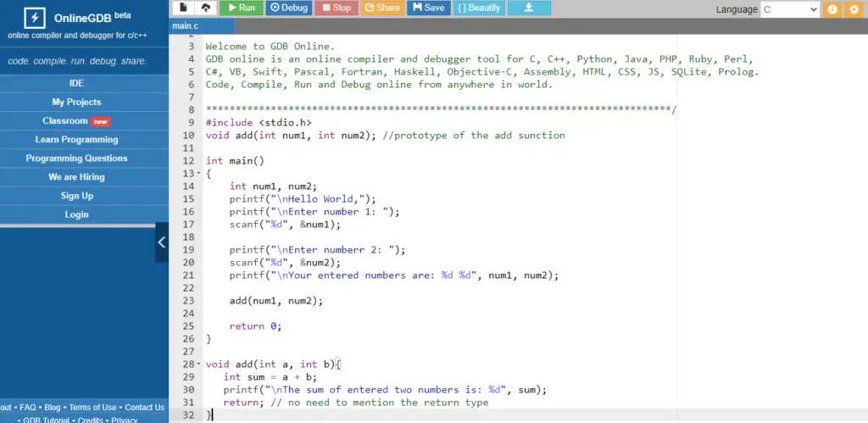This screenshot has height=423, width=868.
Task: Click Sign Up in the sidebar
Action: [x=77, y=196]
